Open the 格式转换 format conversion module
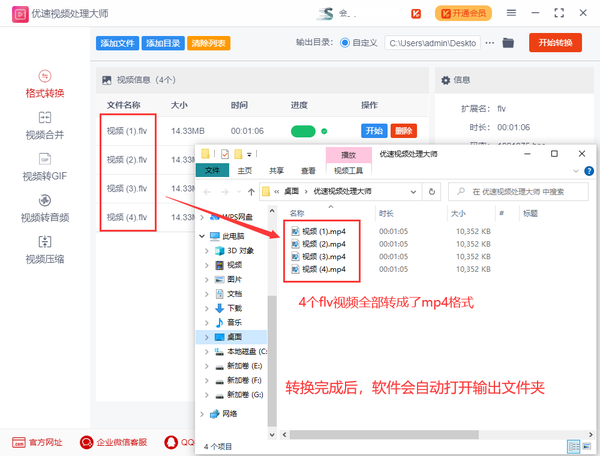This screenshot has height=456, width=600. click(x=45, y=85)
